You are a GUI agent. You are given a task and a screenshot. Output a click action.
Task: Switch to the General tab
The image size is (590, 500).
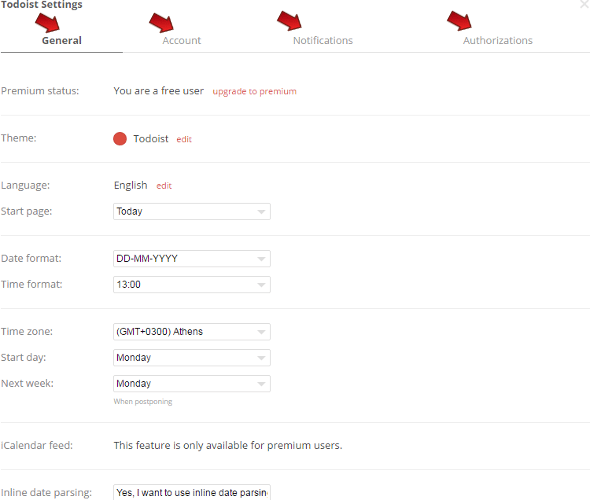click(x=62, y=40)
